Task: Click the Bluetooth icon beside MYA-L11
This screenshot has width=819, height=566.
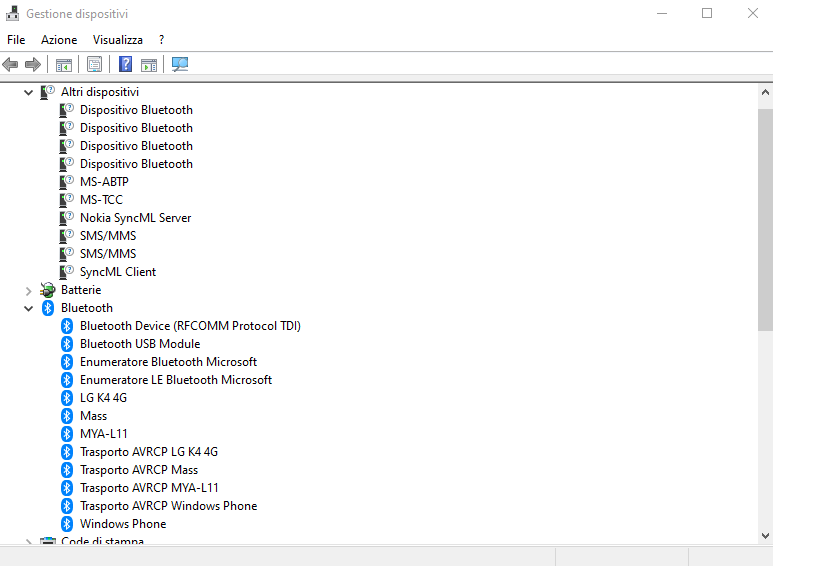Action: click(66, 434)
